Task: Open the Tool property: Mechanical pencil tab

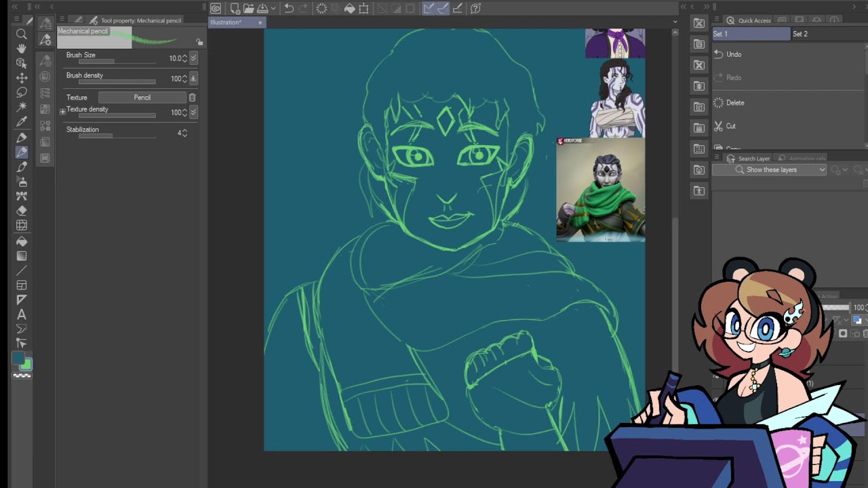Action: (x=136, y=20)
